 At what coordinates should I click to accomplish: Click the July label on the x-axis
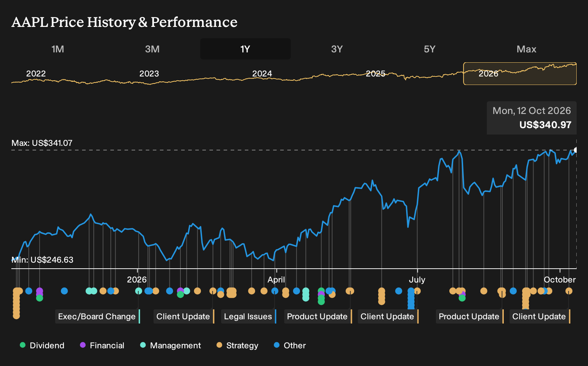[x=417, y=280]
